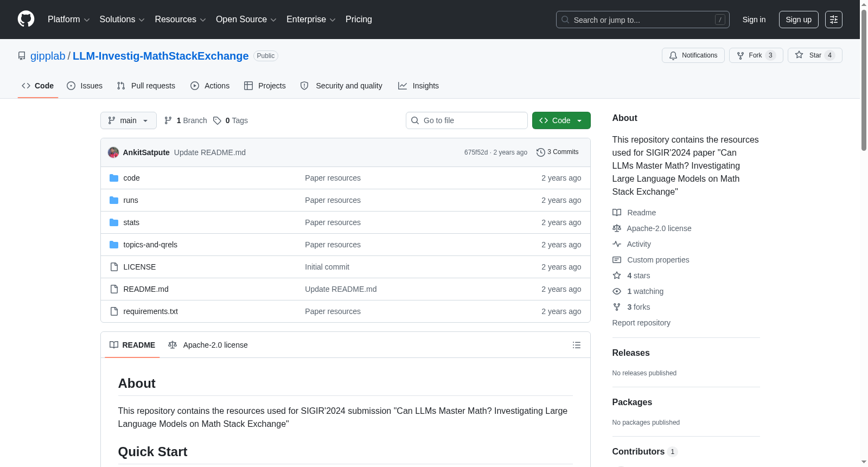View the 3 Commits history
The width and height of the screenshot is (868, 467).
557,152
